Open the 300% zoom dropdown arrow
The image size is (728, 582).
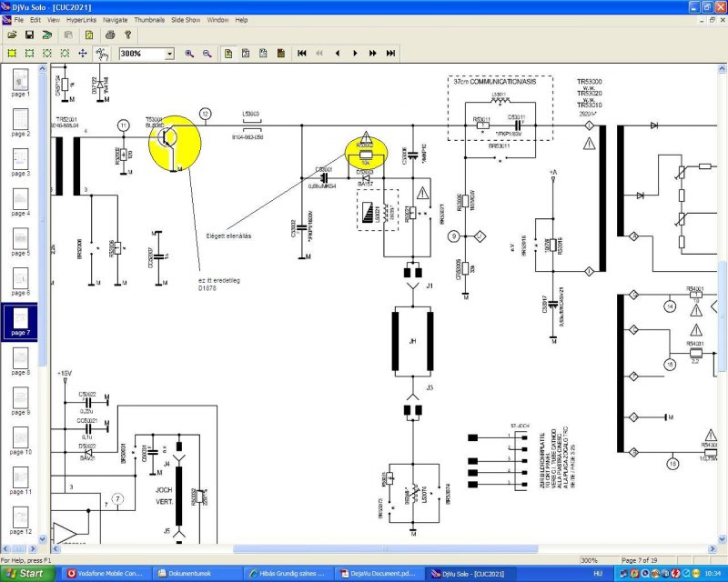169,54
